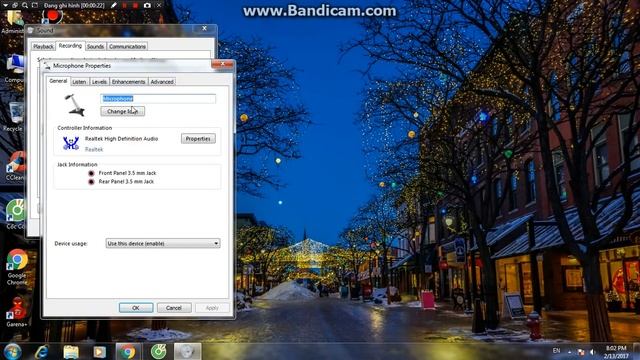Viewport: 640px width, 360px height.
Task: Click Computer desktop icon
Action: pos(15,69)
